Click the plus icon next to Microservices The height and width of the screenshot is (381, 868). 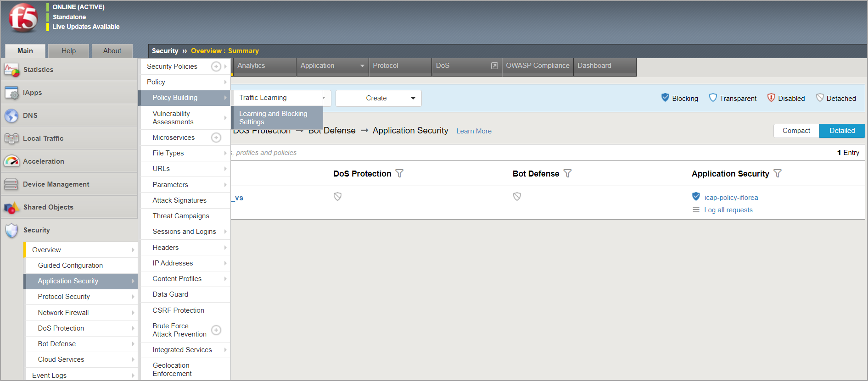pos(216,138)
